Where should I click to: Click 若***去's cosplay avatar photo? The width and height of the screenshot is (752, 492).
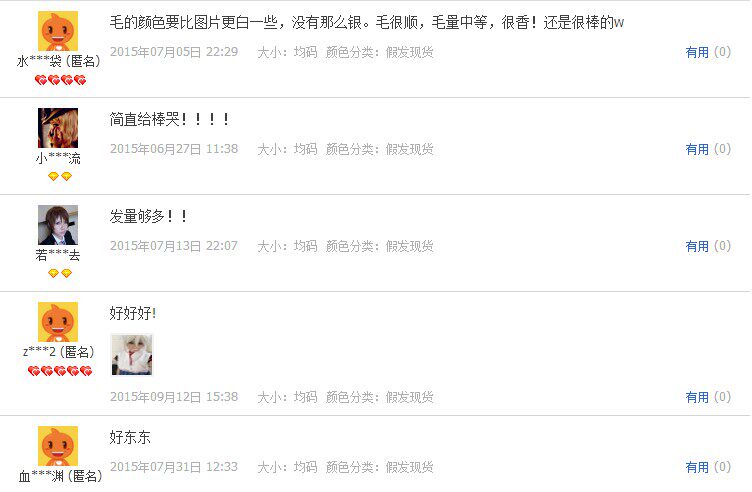tap(58, 225)
